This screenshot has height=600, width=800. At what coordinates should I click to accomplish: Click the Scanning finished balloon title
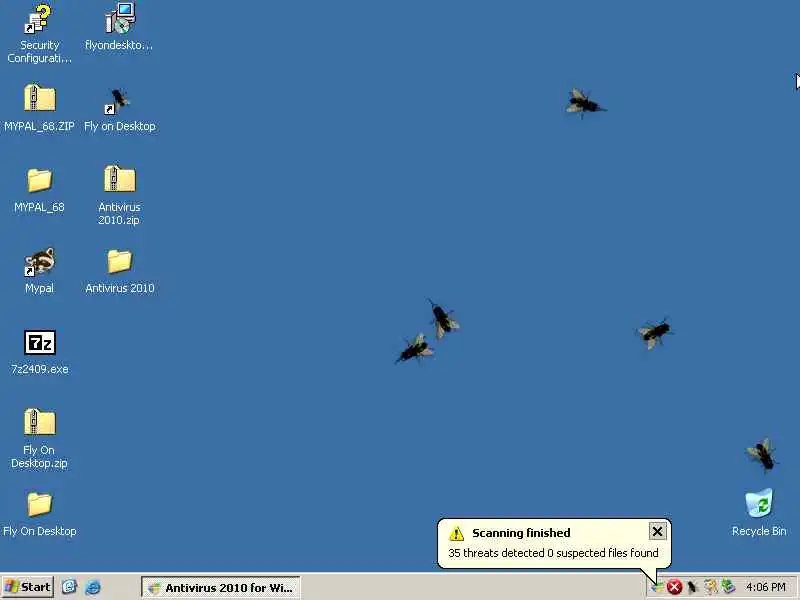click(x=521, y=533)
